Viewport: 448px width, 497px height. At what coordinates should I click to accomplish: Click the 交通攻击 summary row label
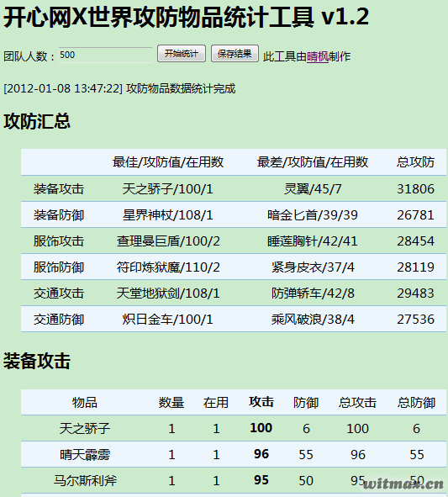pyautogui.click(x=59, y=293)
